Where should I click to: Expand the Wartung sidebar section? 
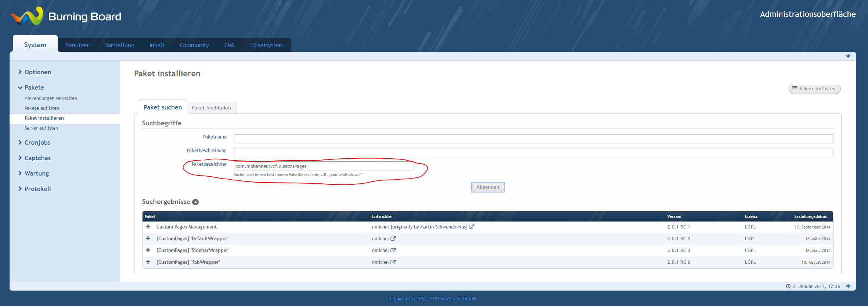tap(36, 173)
